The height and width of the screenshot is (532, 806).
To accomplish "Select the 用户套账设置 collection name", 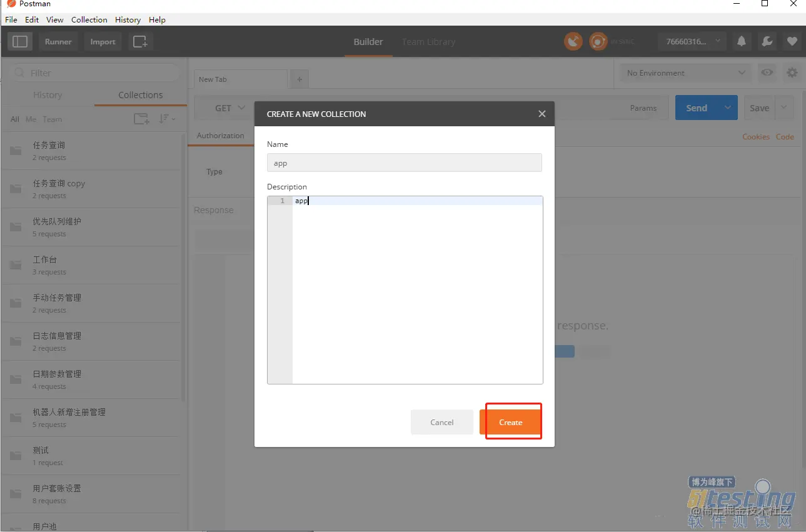I will coord(57,488).
